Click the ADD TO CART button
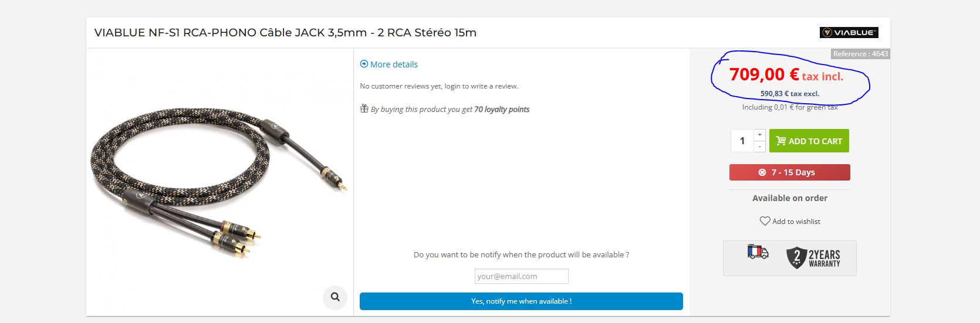980x323 pixels. pyautogui.click(x=809, y=141)
